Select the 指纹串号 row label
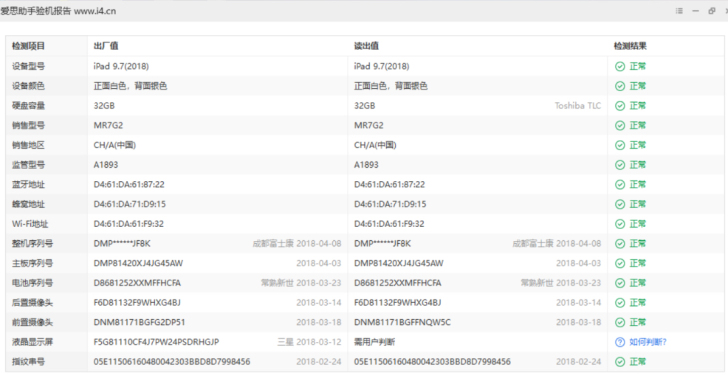 [x=28, y=362]
